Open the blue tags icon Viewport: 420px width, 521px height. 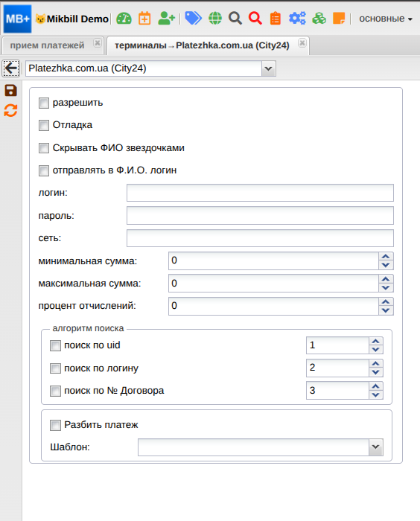tap(193, 19)
